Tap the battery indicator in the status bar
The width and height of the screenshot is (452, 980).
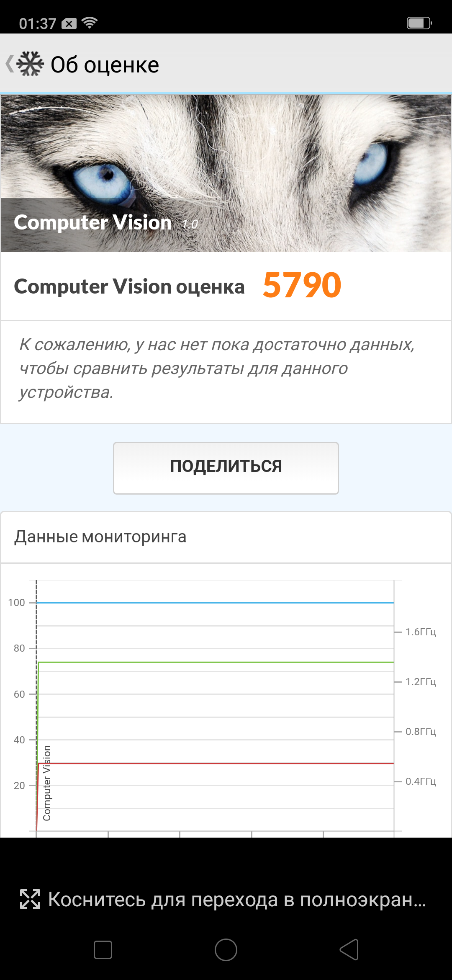click(419, 23)
